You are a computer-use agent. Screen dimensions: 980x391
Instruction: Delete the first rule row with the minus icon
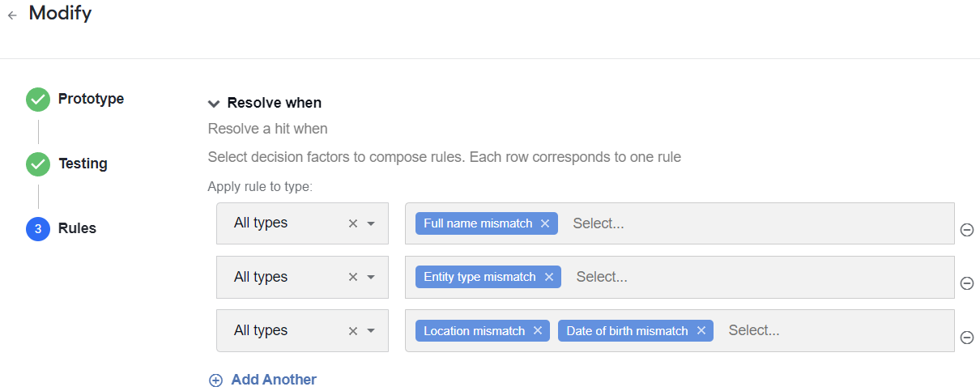[x=966, y=230]
